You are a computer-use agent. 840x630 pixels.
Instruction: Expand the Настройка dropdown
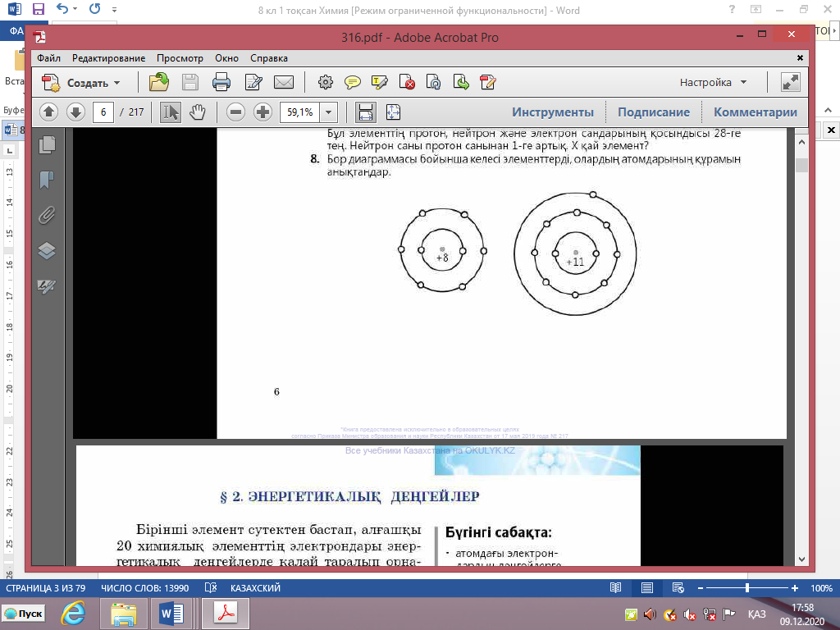[x=743, y=83]
